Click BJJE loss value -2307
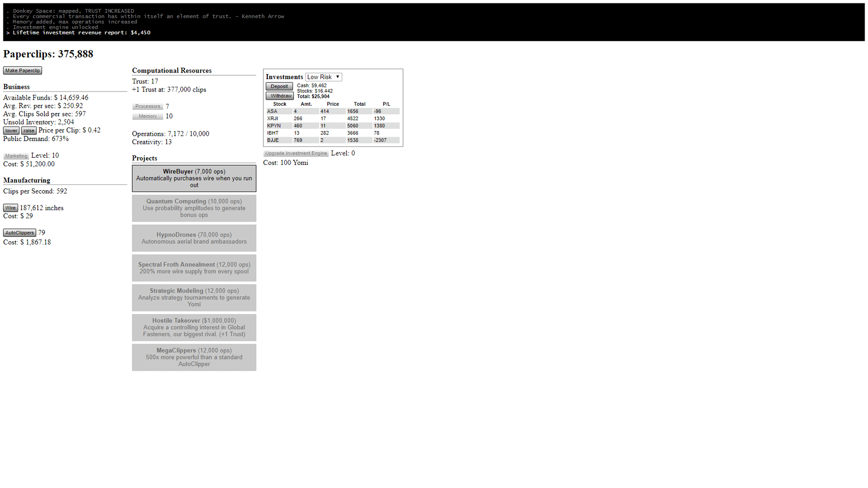The width and height of the screenshot is (868, 488). click(x=380, y=140)
